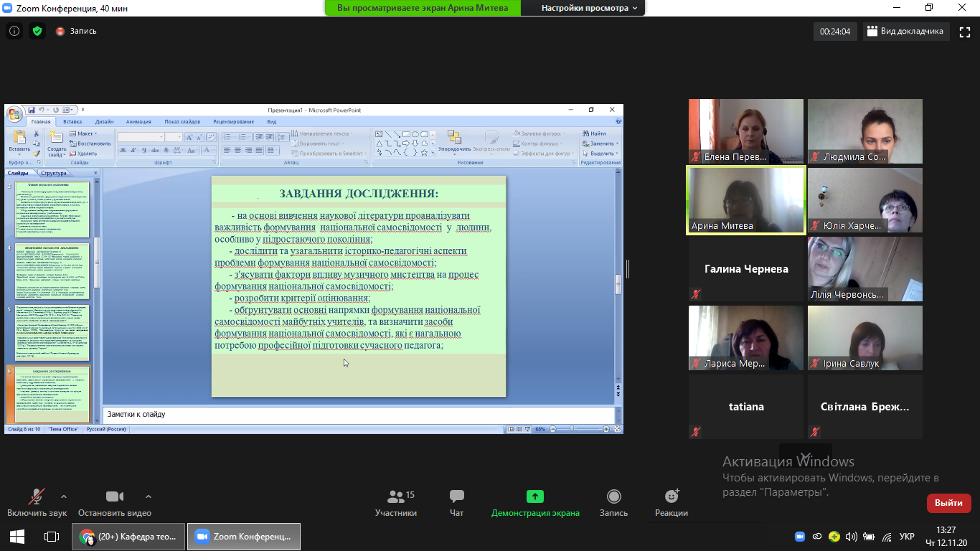
Task: Switch to Вид докладчика view
Action: click(905, 31)
